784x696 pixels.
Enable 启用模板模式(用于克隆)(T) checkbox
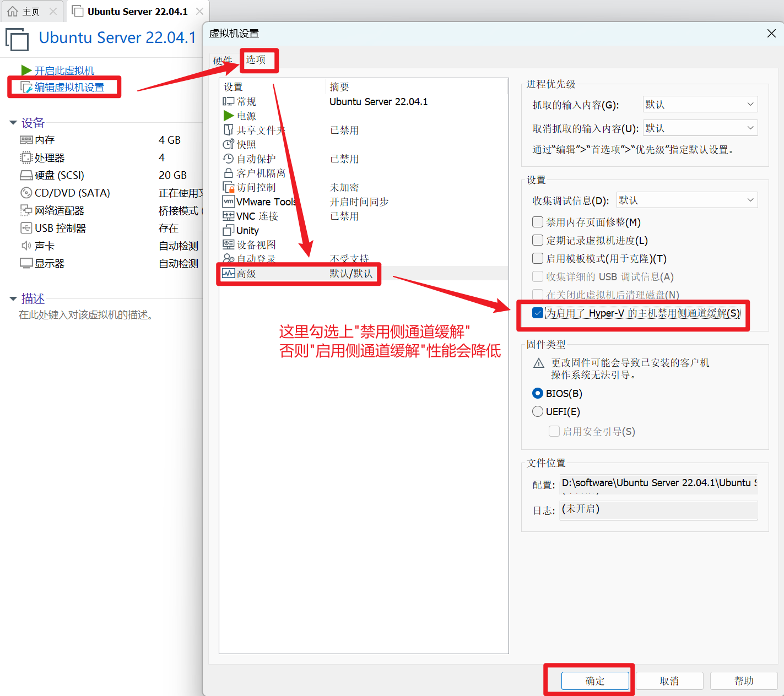click(538, 258)
